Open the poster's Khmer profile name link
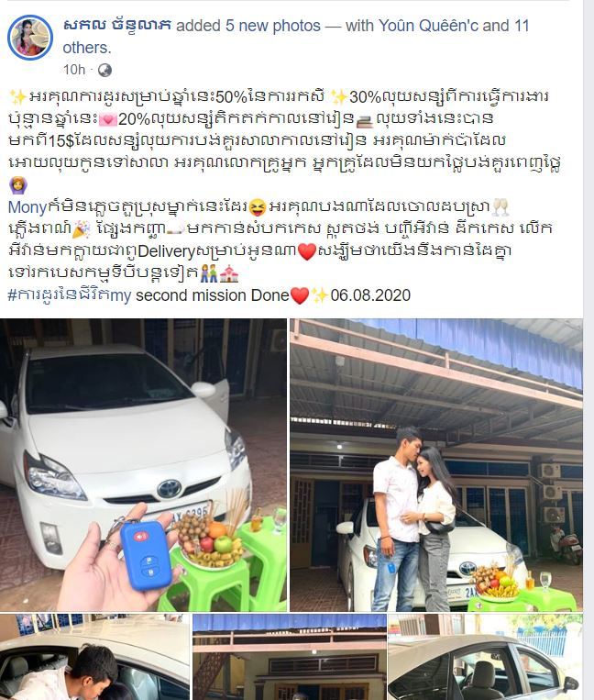Image resolution: width=594 pixels, height=700 pixels. 117,26
